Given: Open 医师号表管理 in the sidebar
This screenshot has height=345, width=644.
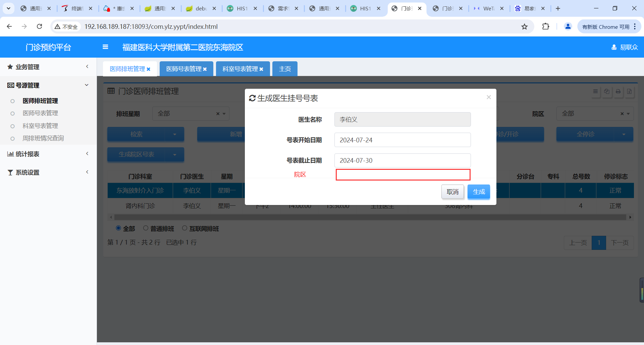Looking at the screenshot, I should click(x=40, y=113).
